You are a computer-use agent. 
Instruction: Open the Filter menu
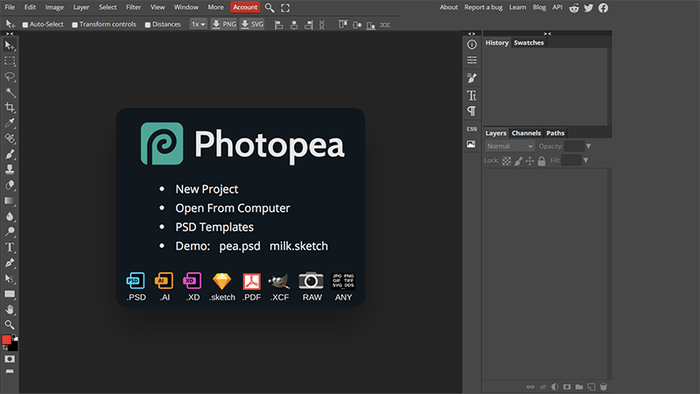coord(133,7)
